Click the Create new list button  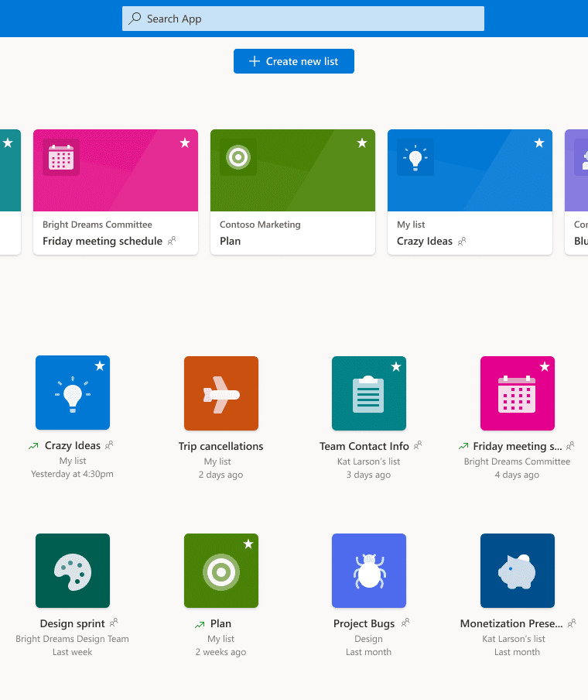click(294, 61)
